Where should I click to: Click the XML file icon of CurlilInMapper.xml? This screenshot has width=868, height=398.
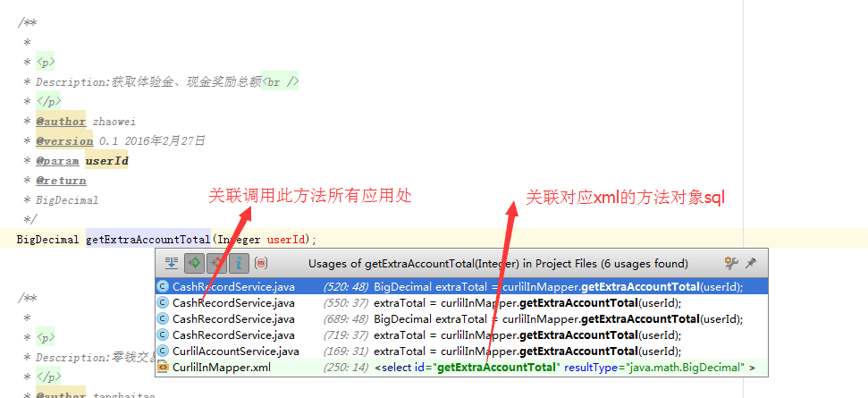(x=163, y=367)
